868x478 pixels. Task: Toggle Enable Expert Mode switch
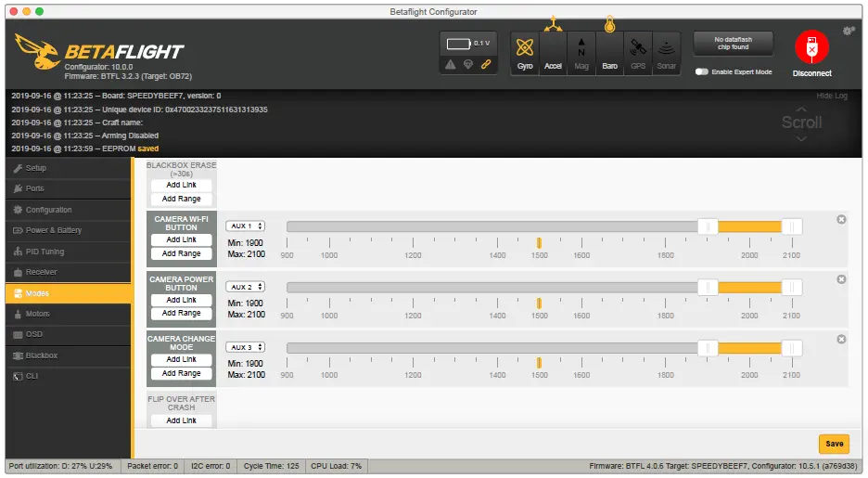tap(702, 71)
